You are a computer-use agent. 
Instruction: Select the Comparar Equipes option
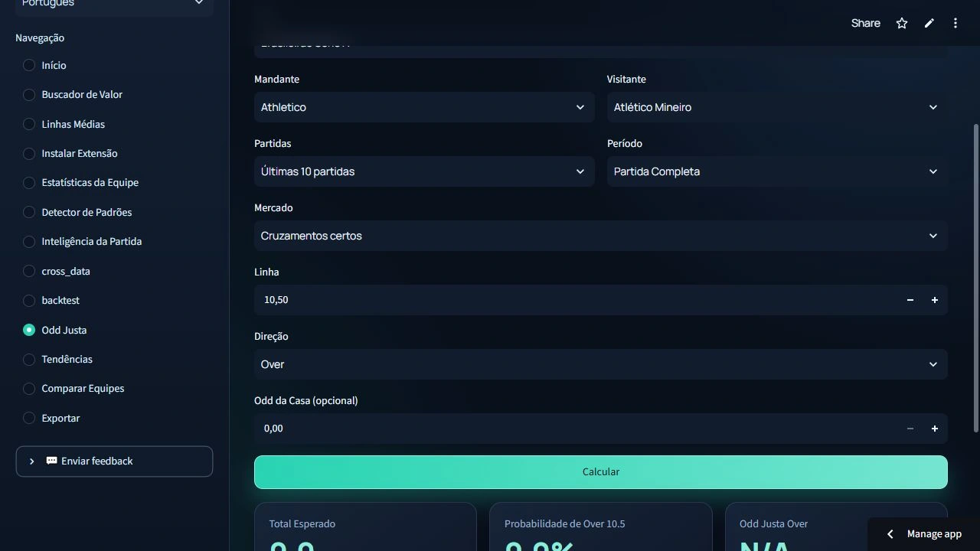[73, 388]
